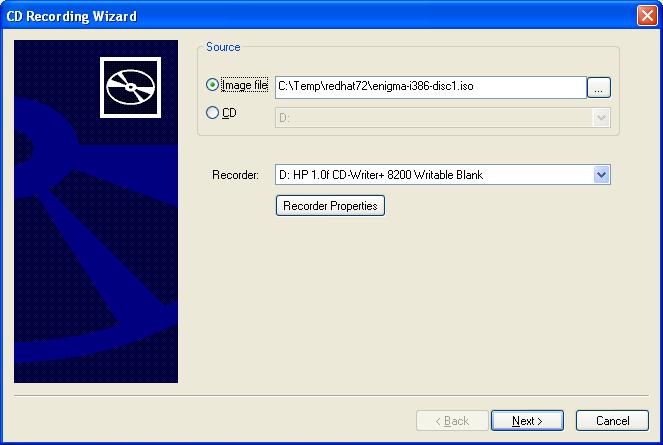Select the Image file radio button
This screenshot has width=663, height=445.
pos(212,85)
